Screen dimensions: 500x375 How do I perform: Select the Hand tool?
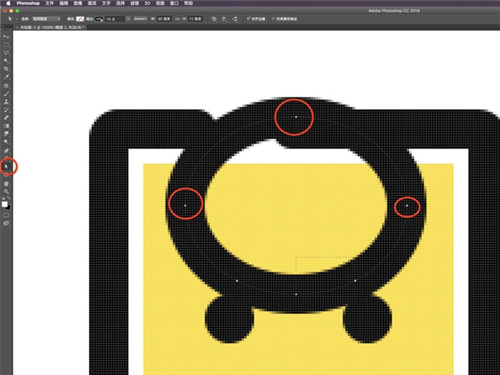click(x=6, y=183)
